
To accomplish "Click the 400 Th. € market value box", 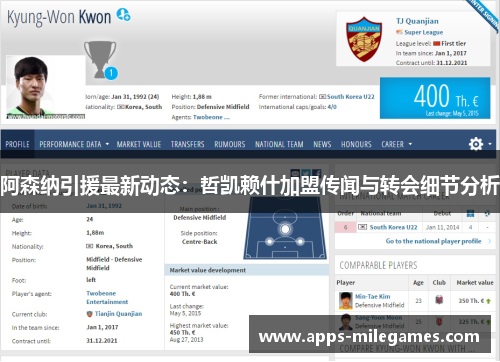I will pyautogui.click(x=435, y=98).
